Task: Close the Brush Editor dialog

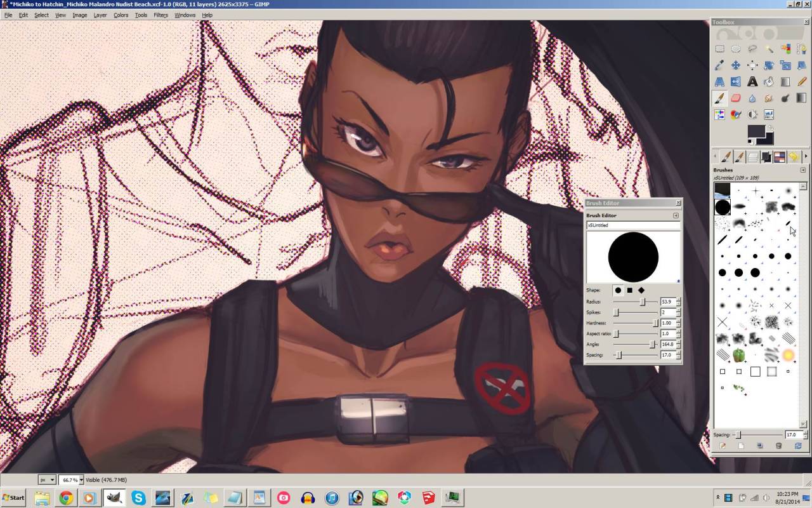Action: pos(678,203)
